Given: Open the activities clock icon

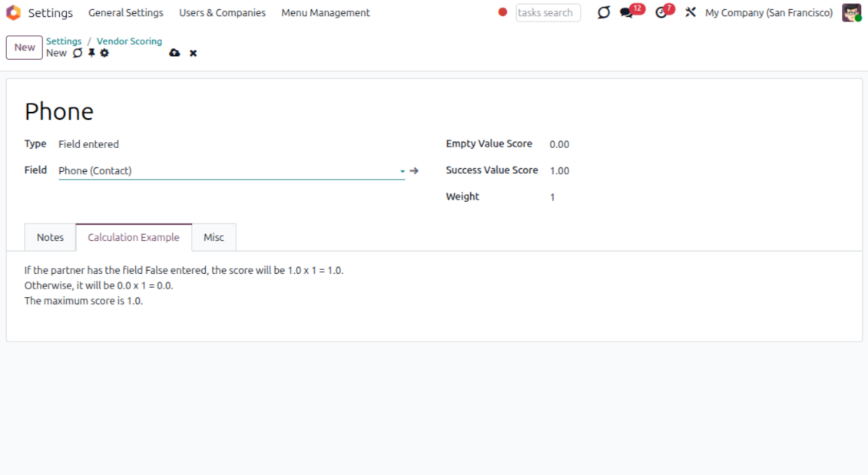Looking at the screenshot, I should click(661, 13).
